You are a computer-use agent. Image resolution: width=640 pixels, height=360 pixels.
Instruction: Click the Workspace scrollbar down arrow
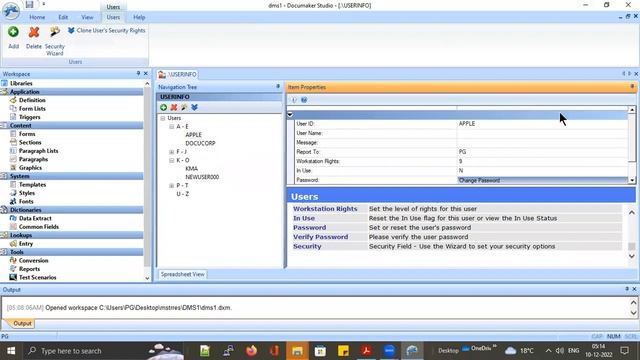[147, 278]
